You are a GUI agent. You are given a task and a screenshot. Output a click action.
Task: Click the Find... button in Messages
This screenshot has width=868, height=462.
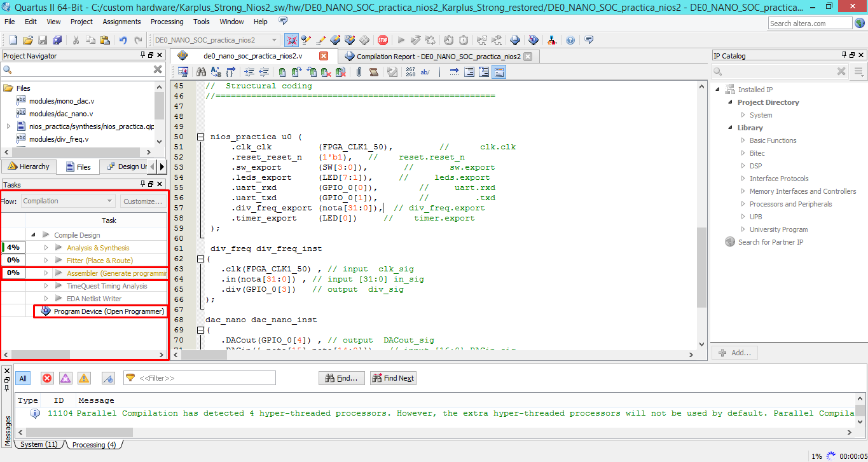(341, 378)
